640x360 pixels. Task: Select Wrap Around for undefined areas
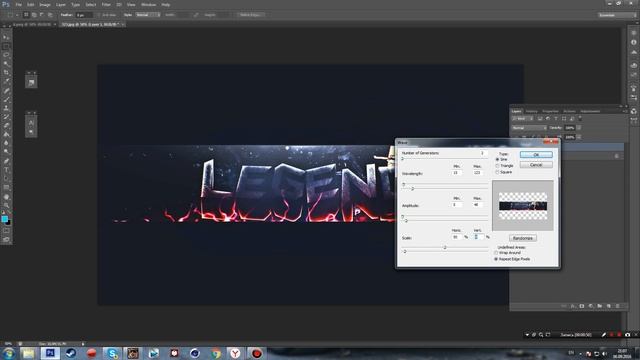point(496,253)
